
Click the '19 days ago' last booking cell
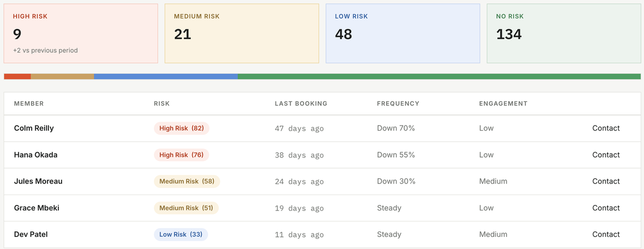point(299,208)
